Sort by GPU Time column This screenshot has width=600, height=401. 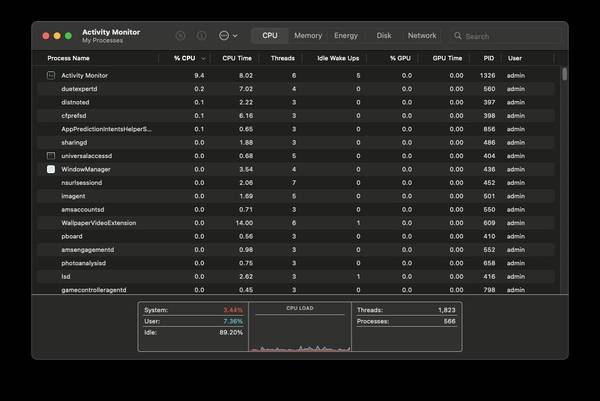[x=447, y=58]
